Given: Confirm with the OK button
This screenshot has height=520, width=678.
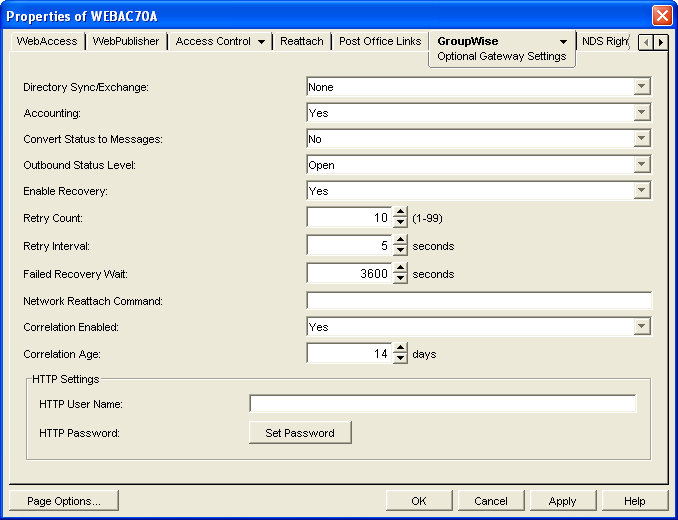Looking at the screenshot, I should click(x=419, y=501).
